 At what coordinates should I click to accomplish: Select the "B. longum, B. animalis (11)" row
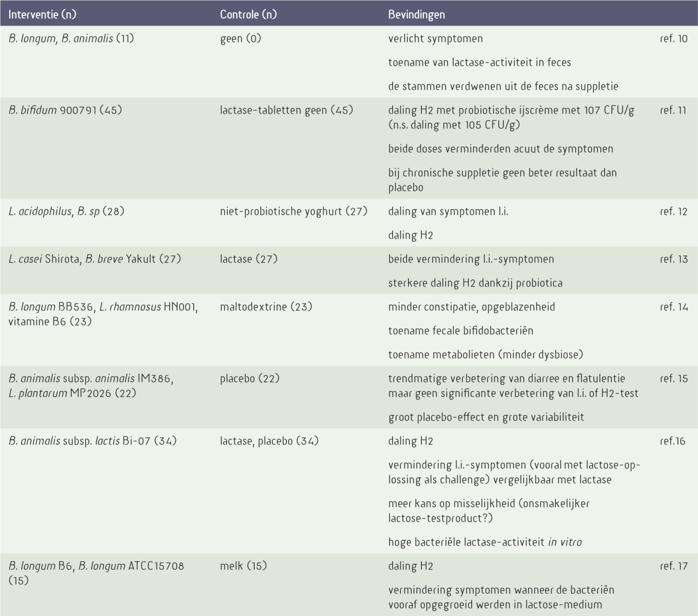pos(71,39)
